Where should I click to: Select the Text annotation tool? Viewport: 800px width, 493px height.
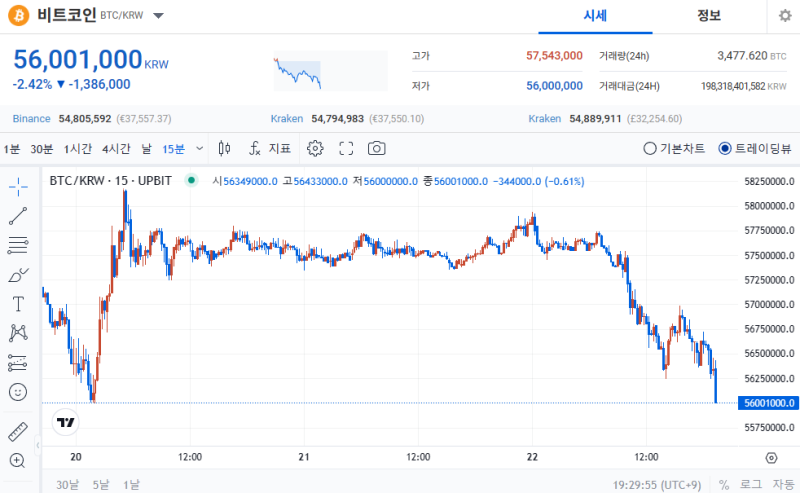(x=18, y=304)
